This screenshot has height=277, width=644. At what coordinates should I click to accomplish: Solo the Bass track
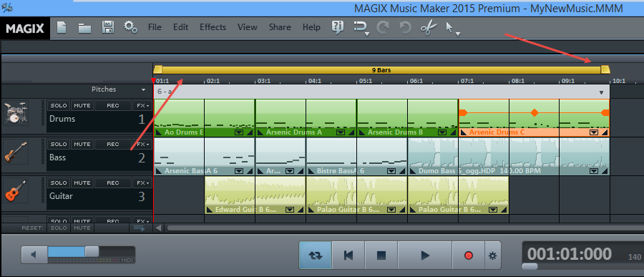tap(59, 145)
